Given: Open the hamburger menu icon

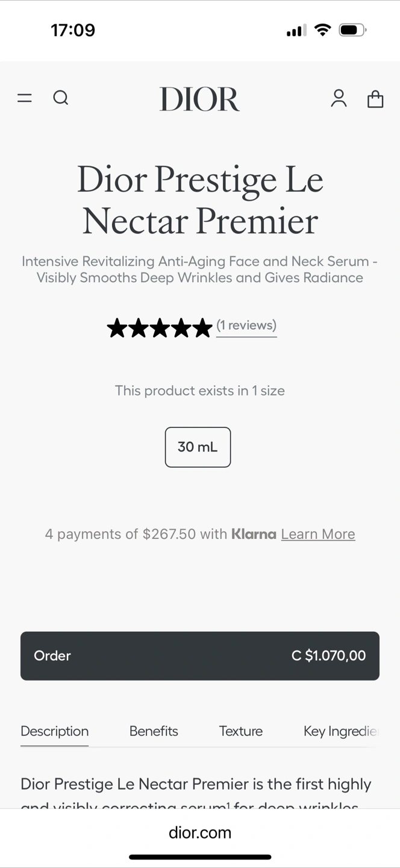Looking at the screenshot, I should pos(25,98).
